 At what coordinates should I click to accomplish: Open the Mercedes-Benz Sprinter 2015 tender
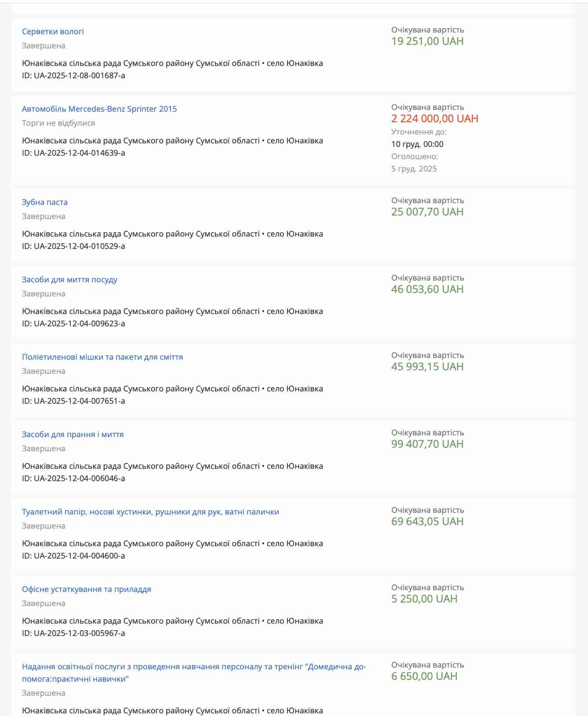[99, 109]
